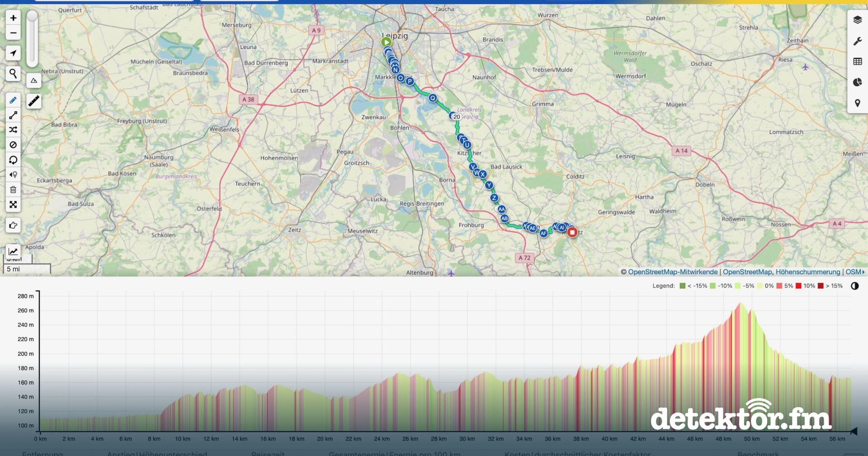
Task: Select waypoint Q on the route
Action: (x=433, y=98)
